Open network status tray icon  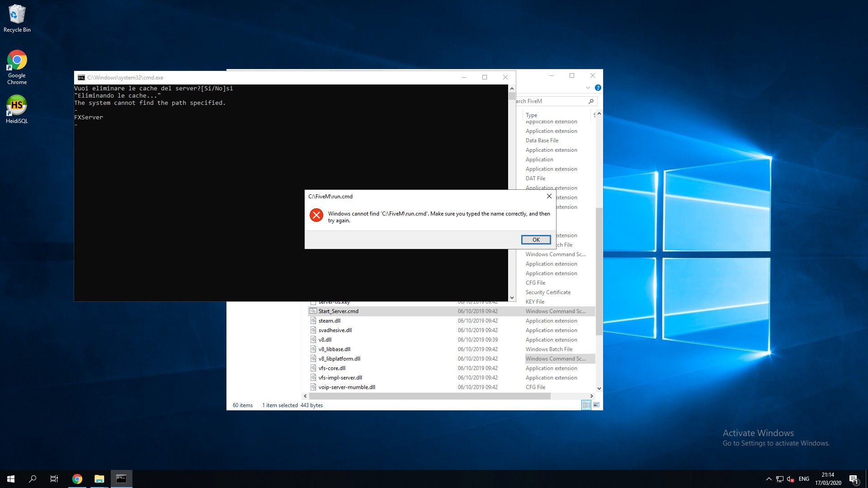(780, 479)
